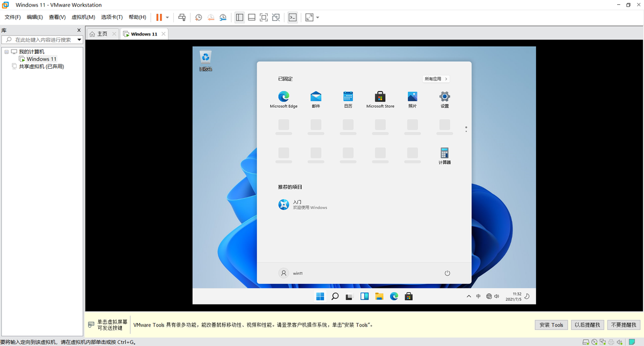This screenshot has width=644, height=346.
Task: Open Widgets on the guest taskbar
Action: 364,296
